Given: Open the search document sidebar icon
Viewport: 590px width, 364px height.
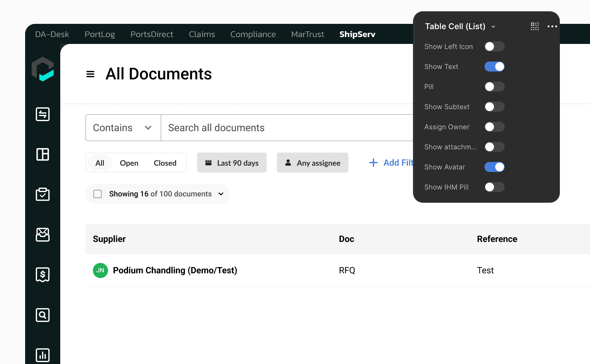Looking at the screenshot, I should [x=43, y=315].
